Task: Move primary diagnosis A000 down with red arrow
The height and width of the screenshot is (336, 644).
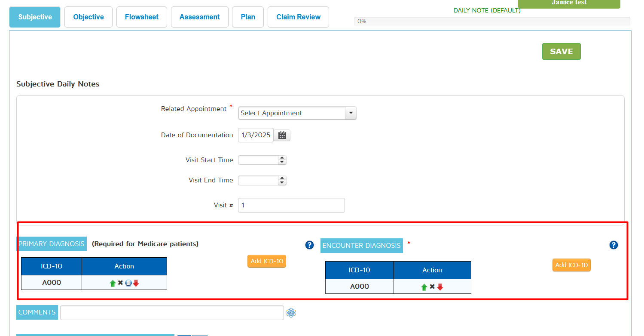Action: tap(136, 283)
